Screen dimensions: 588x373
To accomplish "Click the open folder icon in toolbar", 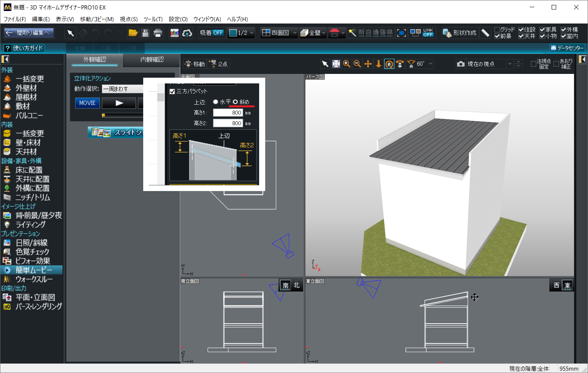I will click(133, 33).
